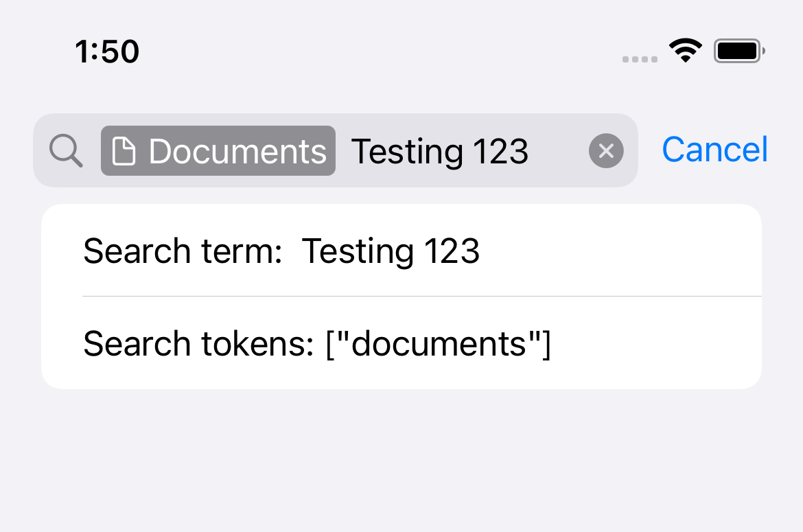
Task: Tap the Testing 123 value in results list
Action: (x=391, y=251)
